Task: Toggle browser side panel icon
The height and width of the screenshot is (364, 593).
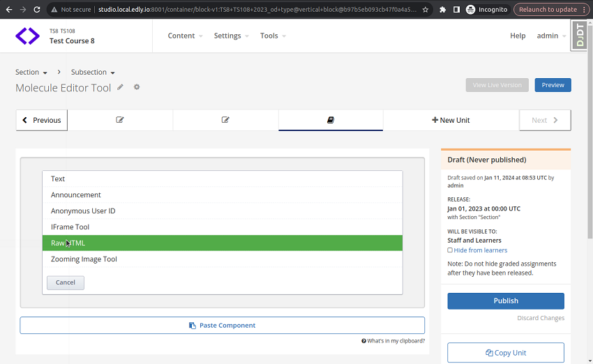Action: [x=456, y=10]
